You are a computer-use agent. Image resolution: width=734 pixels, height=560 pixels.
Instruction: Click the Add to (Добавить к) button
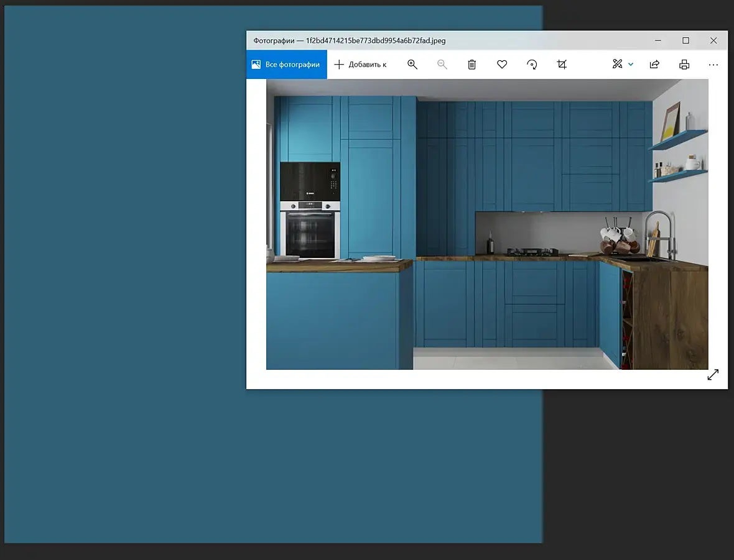click(x=360, y=65)
